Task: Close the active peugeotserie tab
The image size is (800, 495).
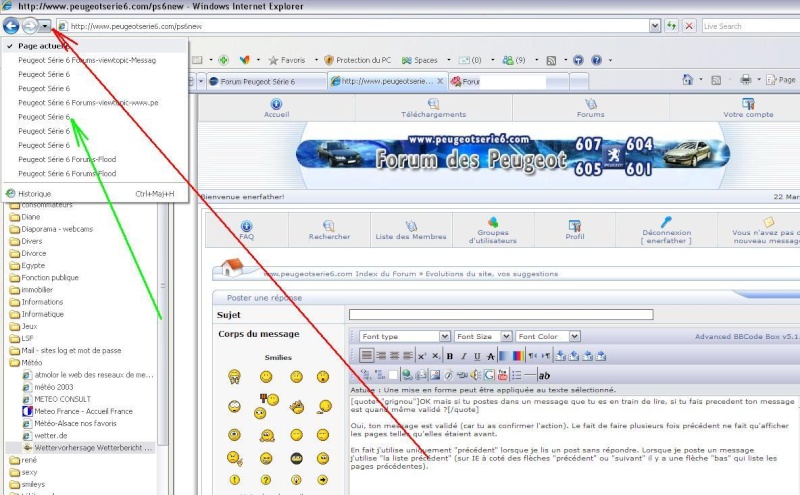Action: point(440,81)
